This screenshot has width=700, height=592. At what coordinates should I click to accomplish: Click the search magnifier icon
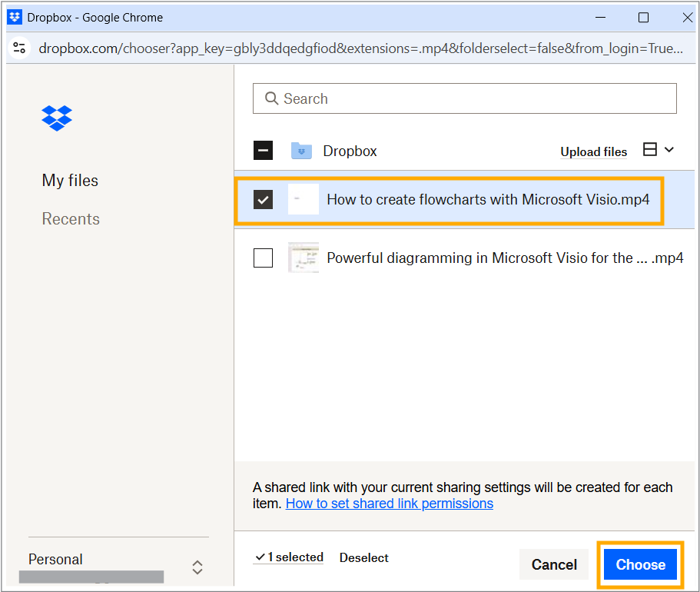click(x=271, y=98)
